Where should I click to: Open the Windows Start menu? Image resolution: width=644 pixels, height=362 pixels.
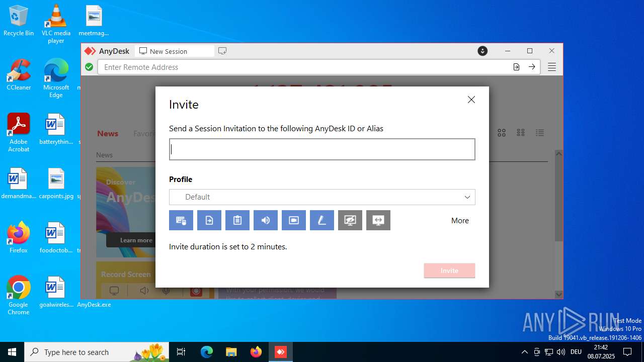coord(12,352)
